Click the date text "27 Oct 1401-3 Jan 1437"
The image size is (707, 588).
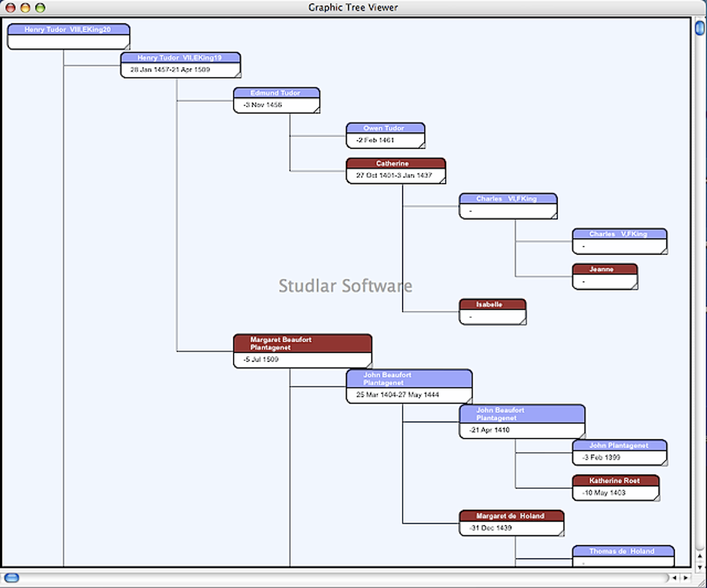click(394, 175)
